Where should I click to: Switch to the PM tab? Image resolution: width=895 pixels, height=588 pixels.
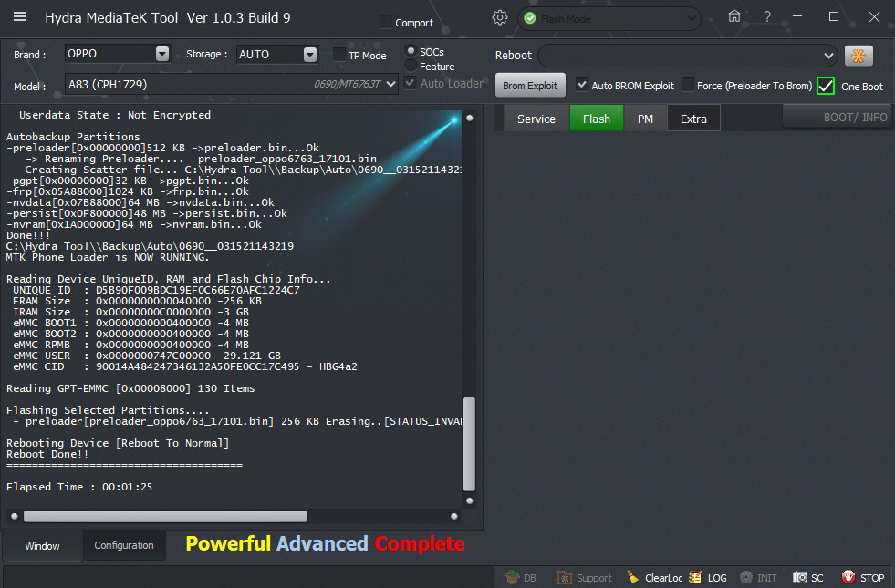tap(645, 119)
